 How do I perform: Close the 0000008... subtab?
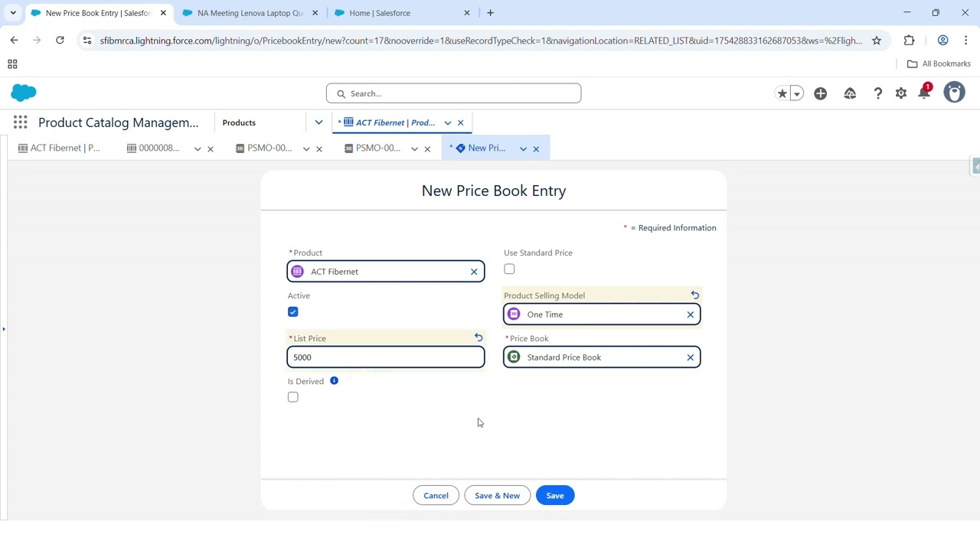click(x=211, y=148)
